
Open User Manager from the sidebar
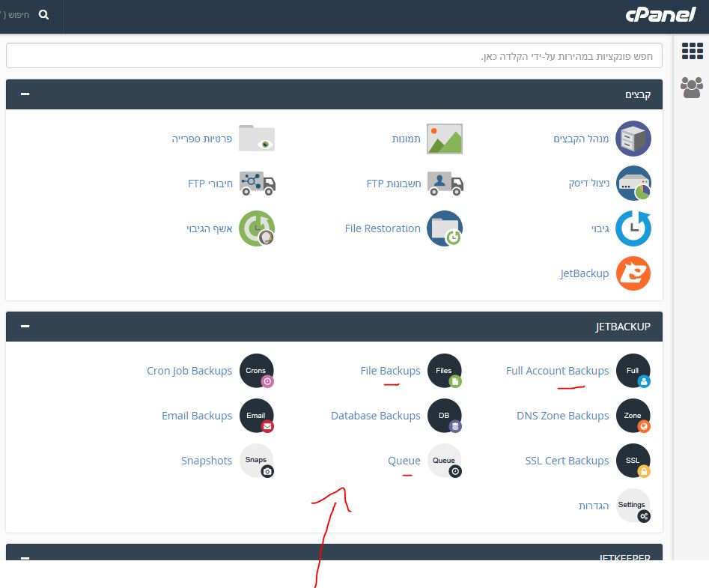pos(692,87)
